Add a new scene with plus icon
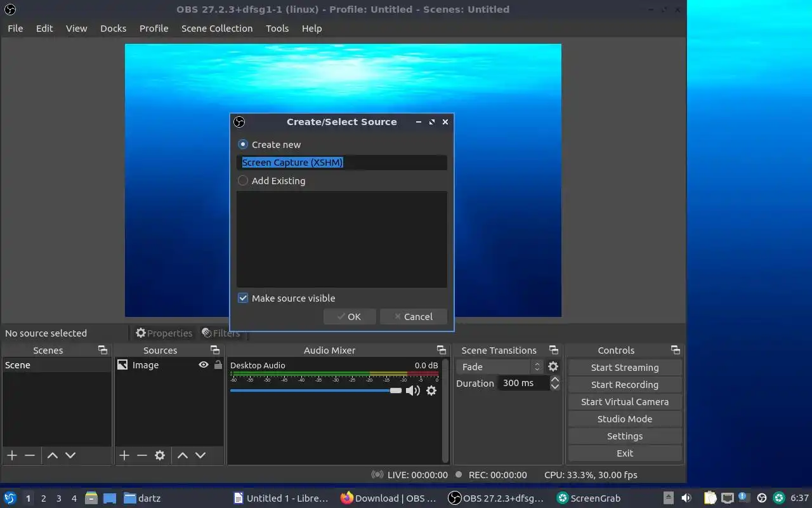812x508 pixels. 12,455
